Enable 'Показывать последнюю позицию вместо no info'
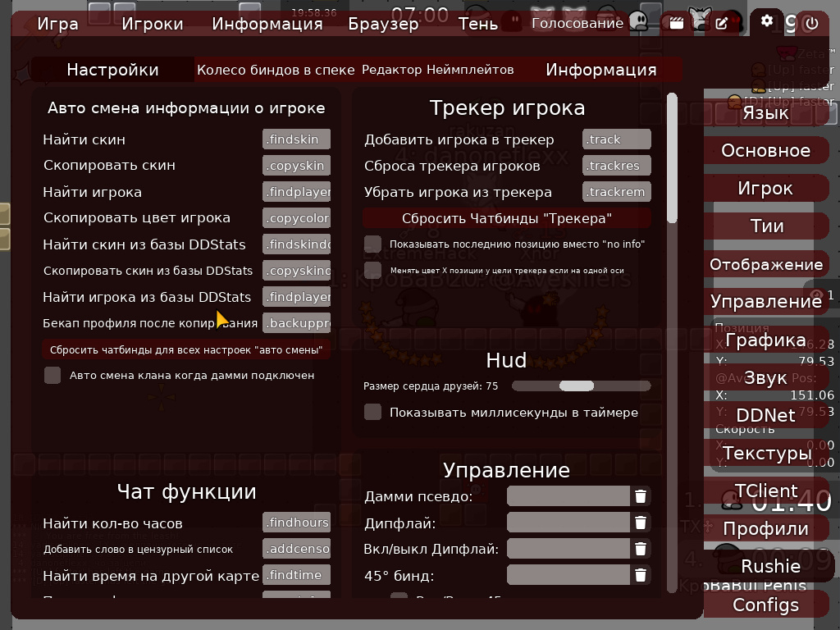This screenshot has width=840, height=630. click(373, 244)
